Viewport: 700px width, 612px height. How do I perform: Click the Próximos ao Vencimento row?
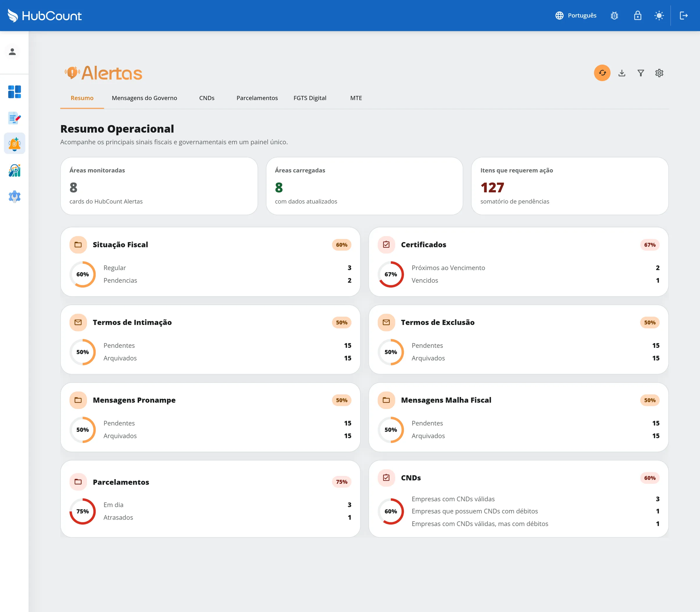pos(535,268)
